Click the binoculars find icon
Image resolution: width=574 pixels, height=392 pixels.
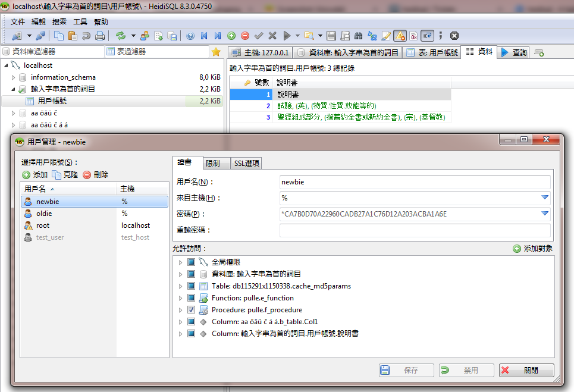359,36
